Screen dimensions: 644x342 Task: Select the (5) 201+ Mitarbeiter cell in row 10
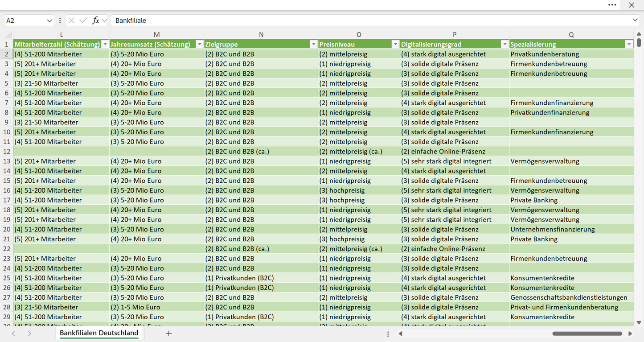62,132
